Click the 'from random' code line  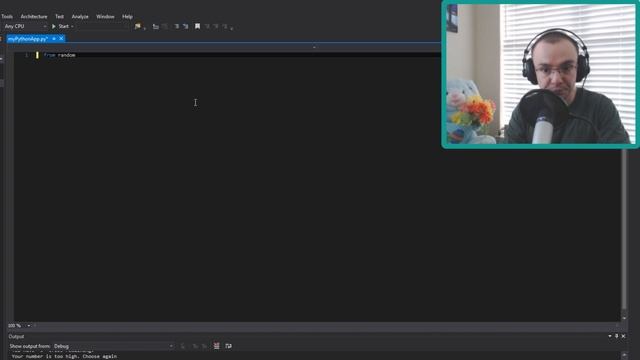pos(60,55)
